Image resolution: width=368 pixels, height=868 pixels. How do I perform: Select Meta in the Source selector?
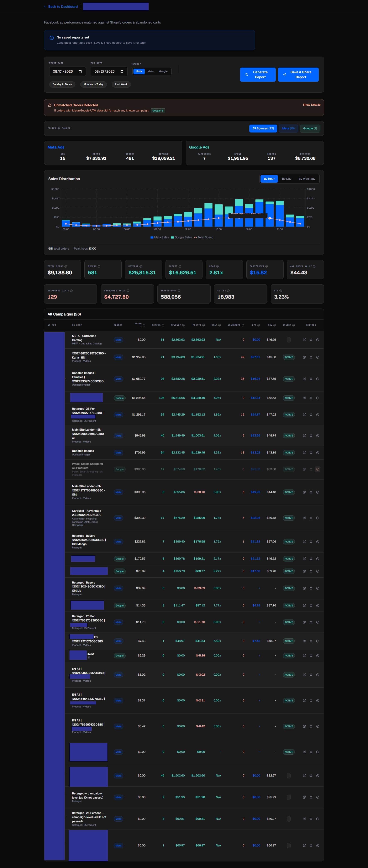tap(151, 71)
